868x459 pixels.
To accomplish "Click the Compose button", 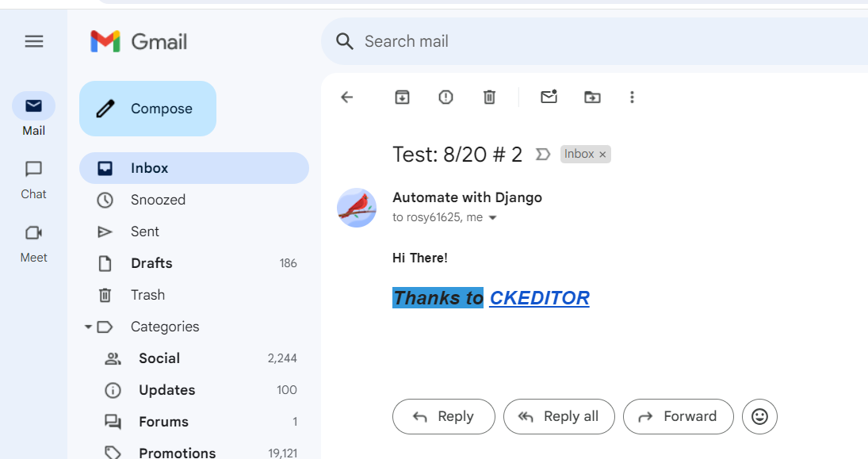I will [x=147, y=109].
